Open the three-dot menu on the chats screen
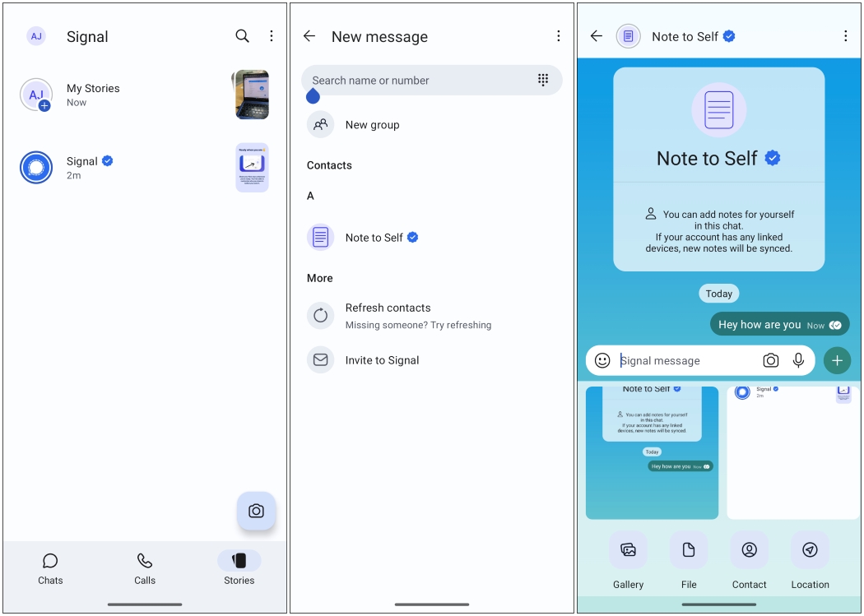 point(272,36)
